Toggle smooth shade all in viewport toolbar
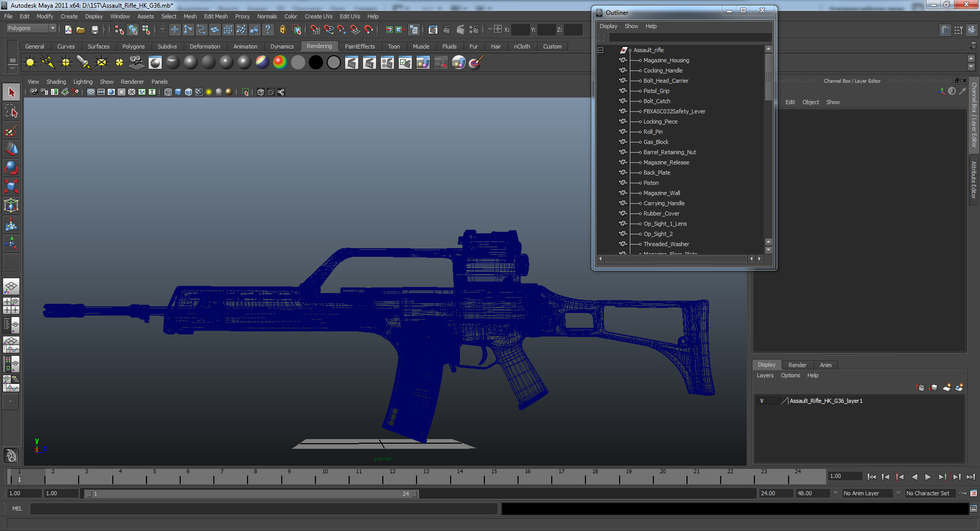Screen dimensions: 980x531 (178, 92)
